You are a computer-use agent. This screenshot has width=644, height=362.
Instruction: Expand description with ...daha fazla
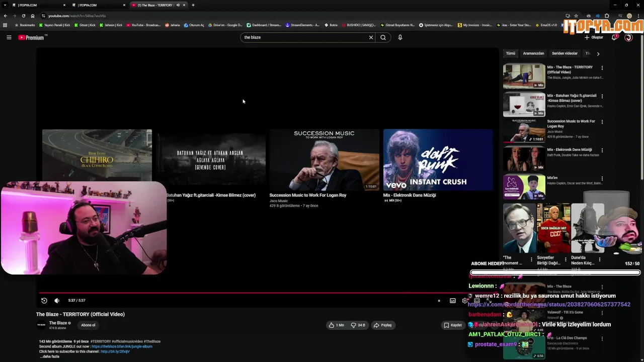click(50, 356)
